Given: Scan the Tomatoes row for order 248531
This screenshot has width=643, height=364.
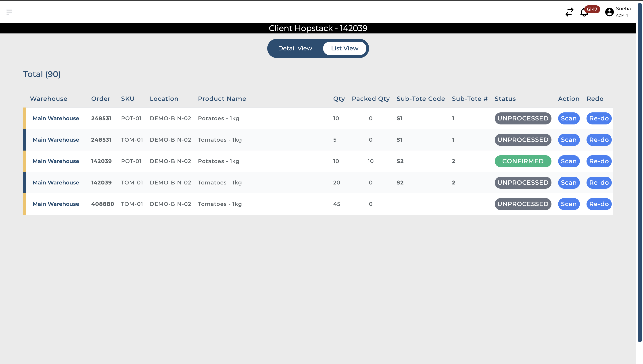Looking at the screenshot, I should [x=568, y=140].
